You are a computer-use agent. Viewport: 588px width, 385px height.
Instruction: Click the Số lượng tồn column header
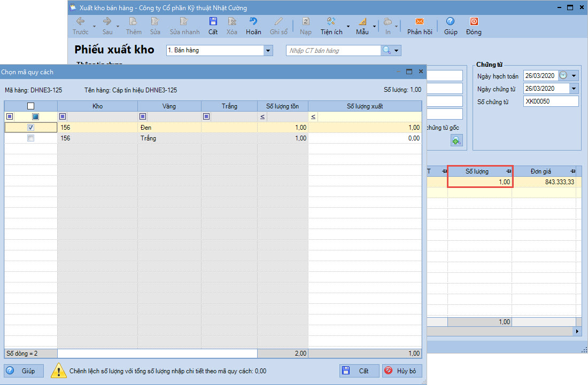(x=282, y=106)
